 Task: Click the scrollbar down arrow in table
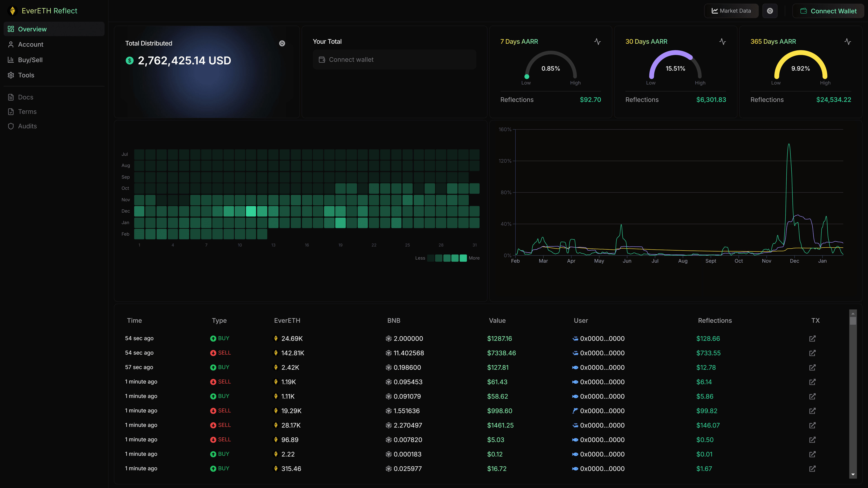[x=853, y=474]
